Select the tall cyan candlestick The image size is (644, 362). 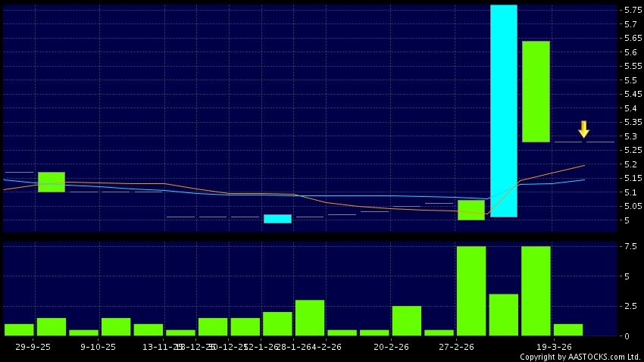click(x=504, y=111)
